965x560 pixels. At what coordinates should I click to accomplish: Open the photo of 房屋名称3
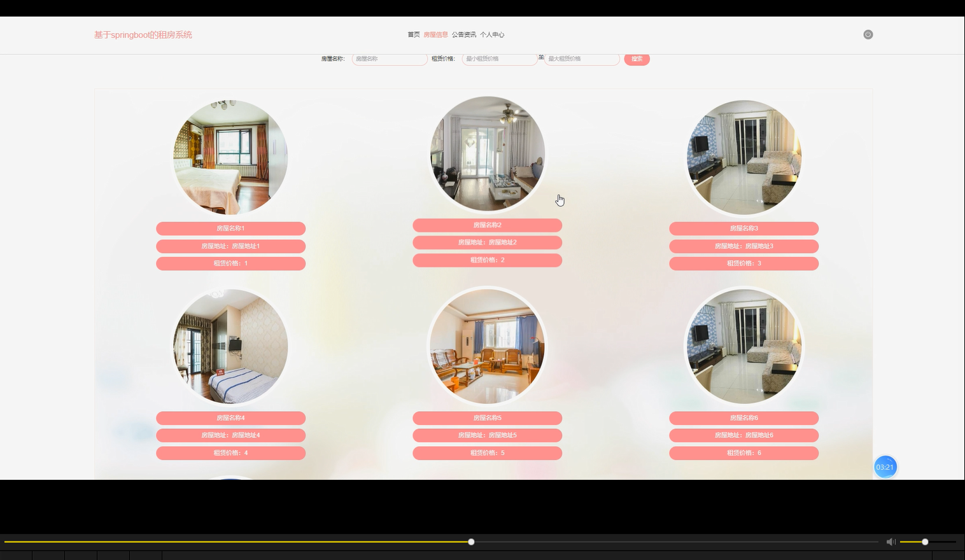point(744,157)
